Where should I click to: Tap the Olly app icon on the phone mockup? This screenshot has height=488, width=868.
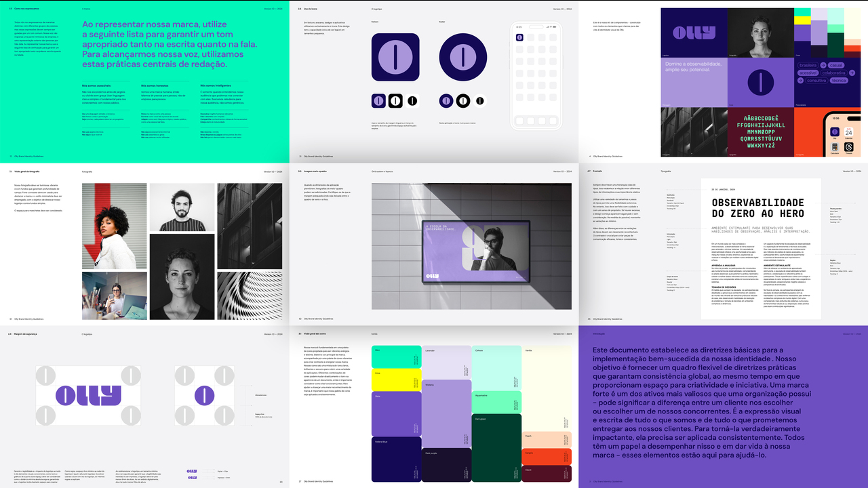520,37
